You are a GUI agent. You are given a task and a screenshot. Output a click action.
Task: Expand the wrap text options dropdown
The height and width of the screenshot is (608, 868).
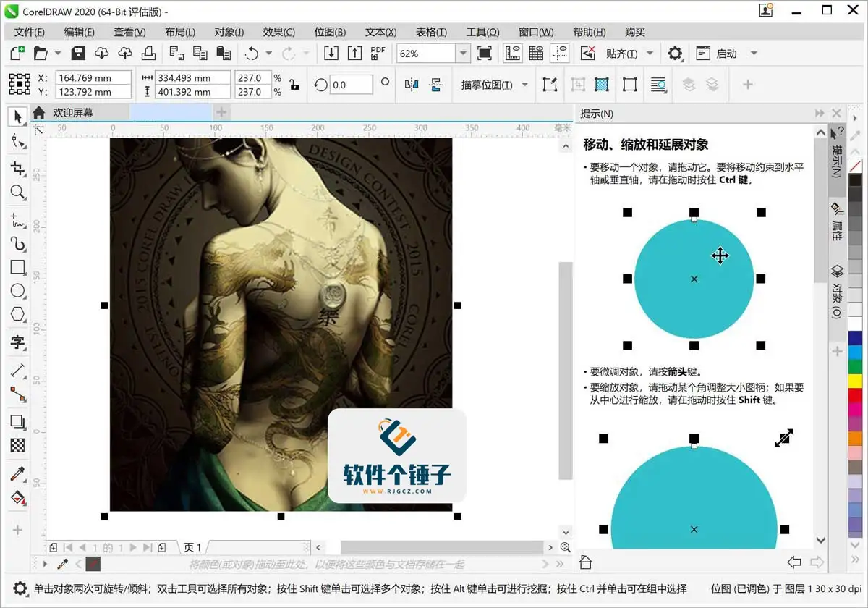click(658, 85)
